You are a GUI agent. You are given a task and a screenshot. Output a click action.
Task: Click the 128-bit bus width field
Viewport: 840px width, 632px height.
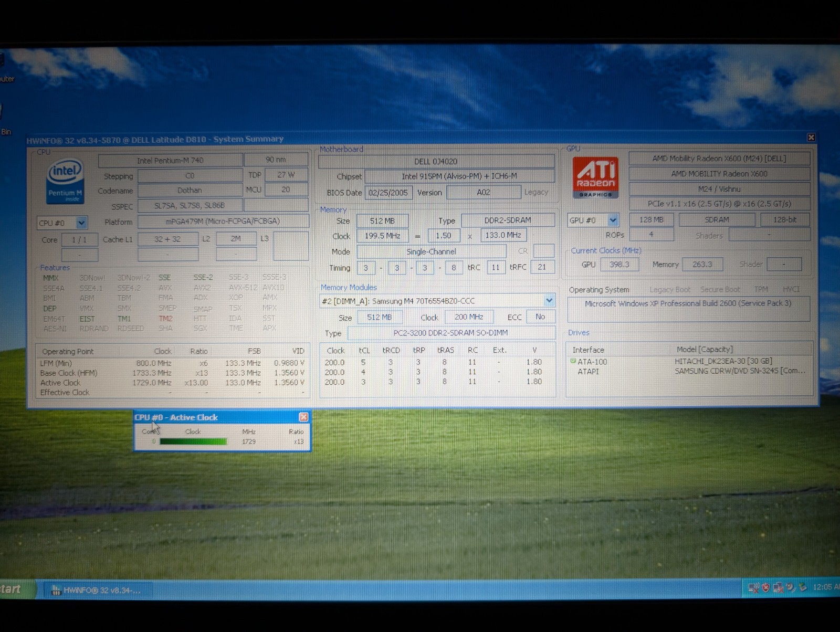point(785,219)
